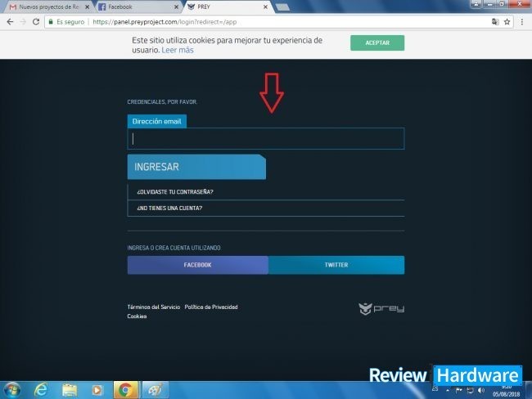Click the secure padlock icon
532x399 pixels.
point(51,22)
